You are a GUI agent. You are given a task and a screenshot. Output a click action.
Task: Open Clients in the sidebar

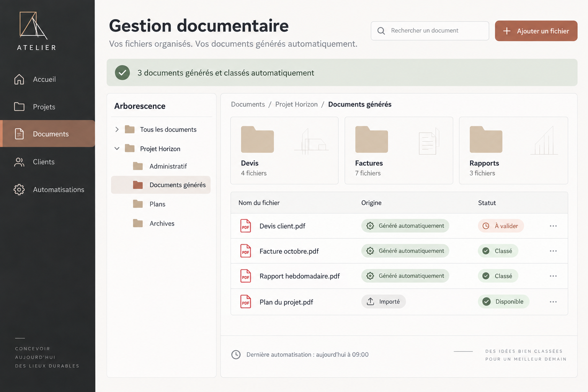(x=47, y=162)
